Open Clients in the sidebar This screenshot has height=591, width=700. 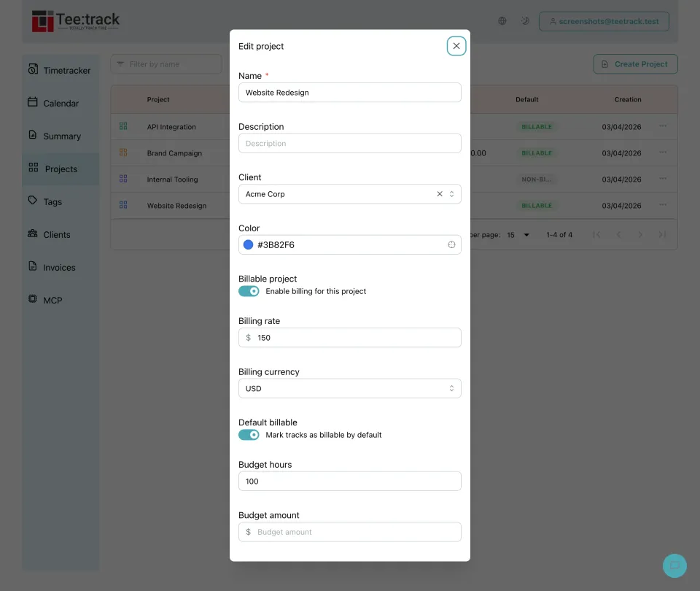(61, 234)
